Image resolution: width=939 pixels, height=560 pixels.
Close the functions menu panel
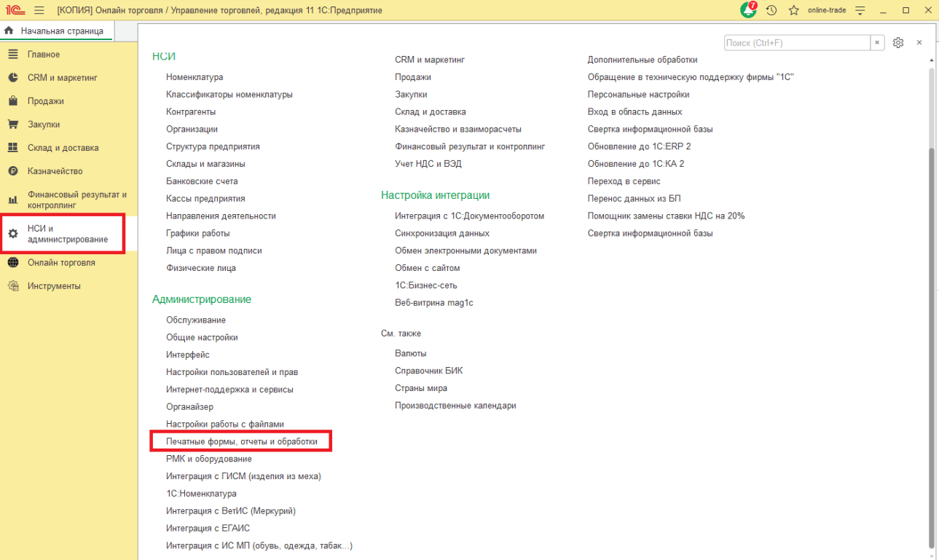tap(919, 43)
